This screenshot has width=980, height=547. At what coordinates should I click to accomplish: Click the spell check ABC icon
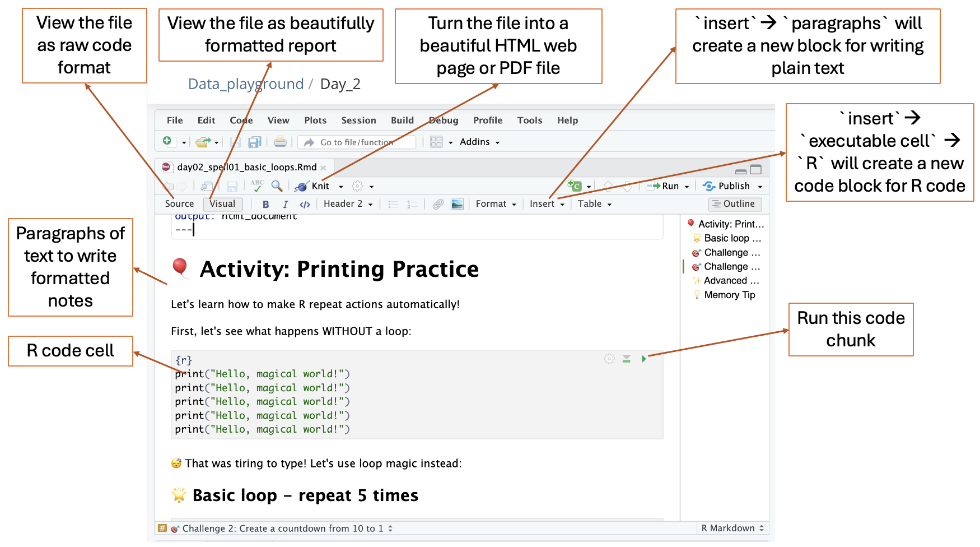tap(257, 186)
